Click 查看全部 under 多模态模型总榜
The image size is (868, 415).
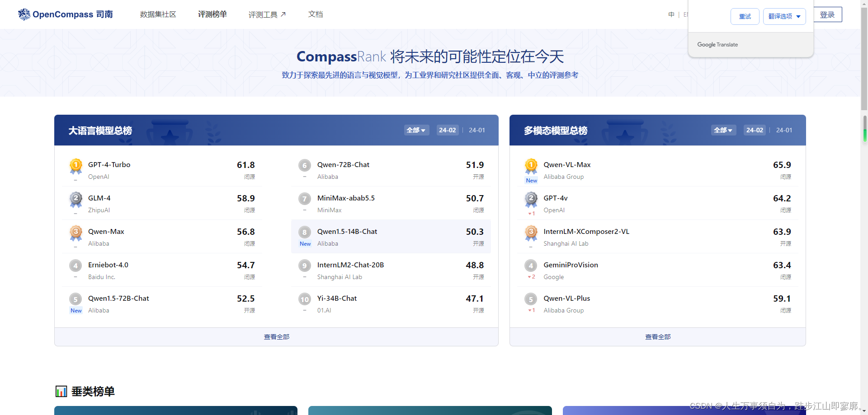(x=658, y=337)
